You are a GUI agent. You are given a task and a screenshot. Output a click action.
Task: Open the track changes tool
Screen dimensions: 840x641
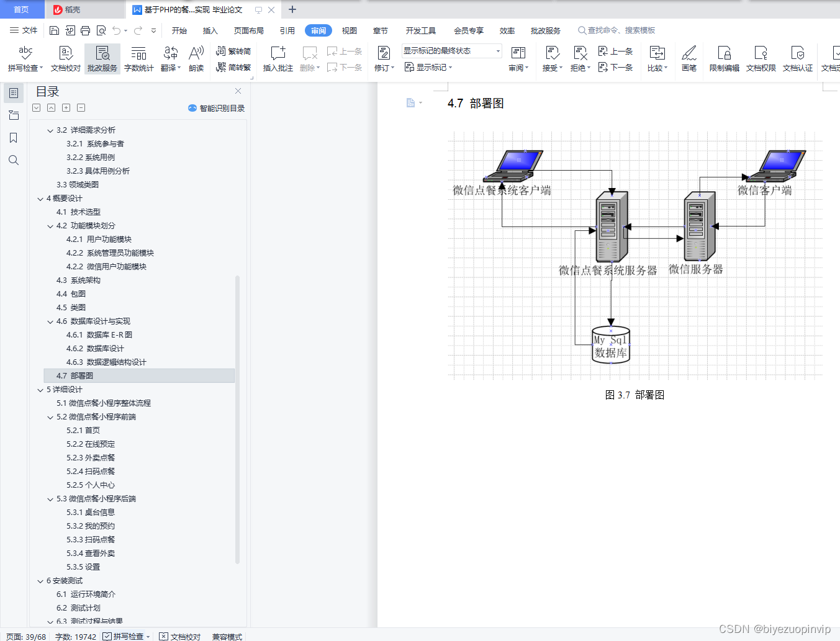(x=384, y=59)
